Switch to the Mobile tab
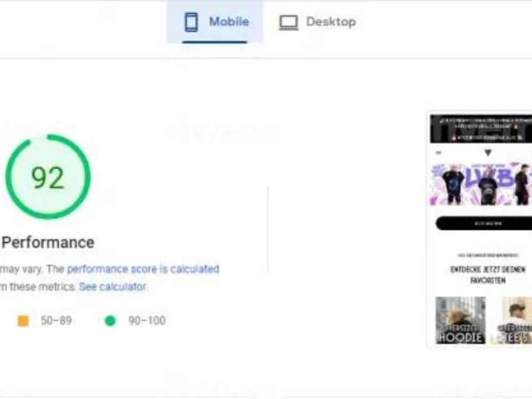532x399 pixels. click(214, 22)
